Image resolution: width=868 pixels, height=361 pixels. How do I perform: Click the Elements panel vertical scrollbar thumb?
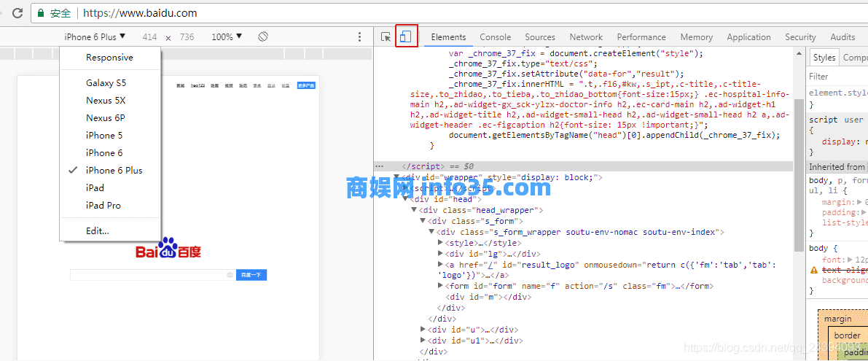(798, 175)
